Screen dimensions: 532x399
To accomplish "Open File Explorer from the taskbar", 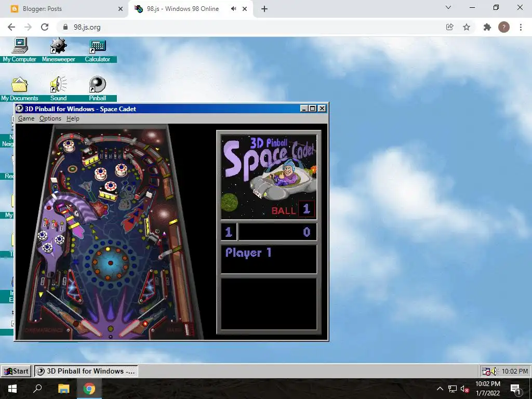I will [x=63, y=389].
